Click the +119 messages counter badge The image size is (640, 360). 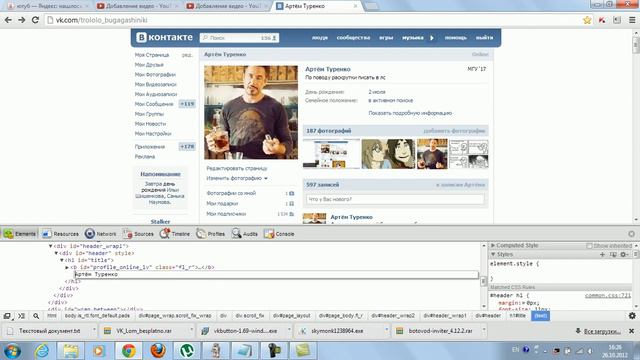(x=187, y=104)
